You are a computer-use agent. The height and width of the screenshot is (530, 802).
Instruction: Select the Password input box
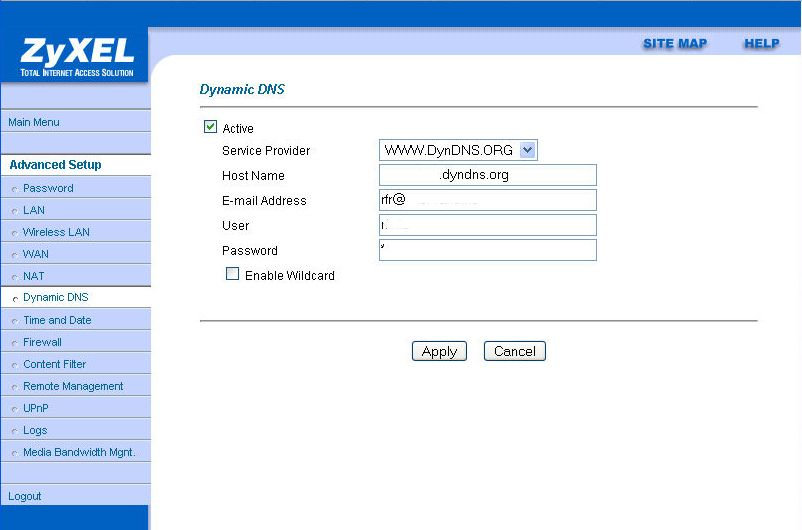tap(487, 250)
